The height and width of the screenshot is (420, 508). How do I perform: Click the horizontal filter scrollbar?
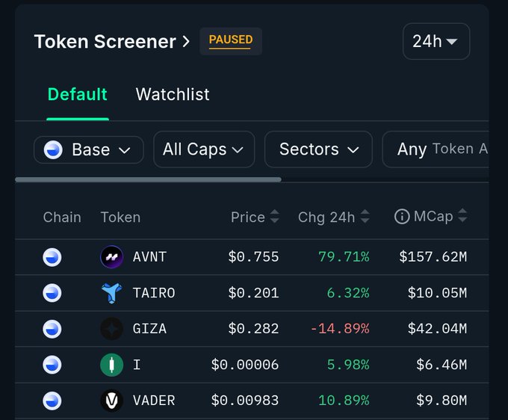pyautogui.click(x=148, y=179)
